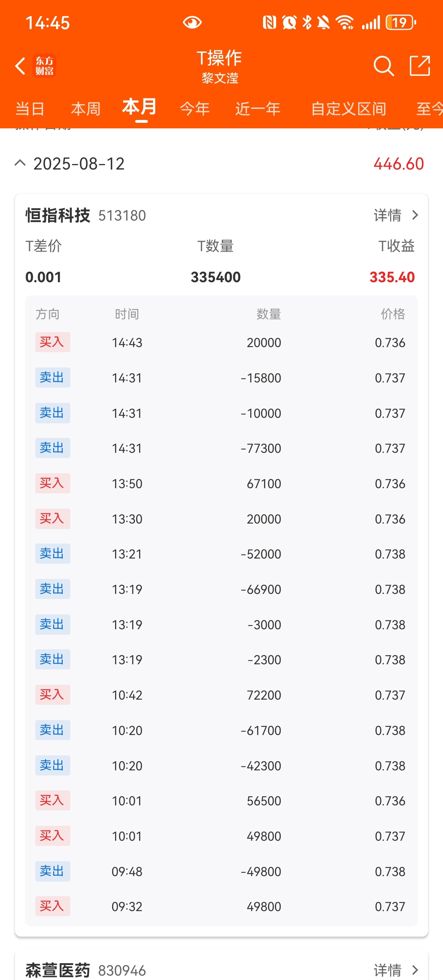The image size is (443, 980).
Task: Open the 东方财富 logo icon
Action: [44, 66]
